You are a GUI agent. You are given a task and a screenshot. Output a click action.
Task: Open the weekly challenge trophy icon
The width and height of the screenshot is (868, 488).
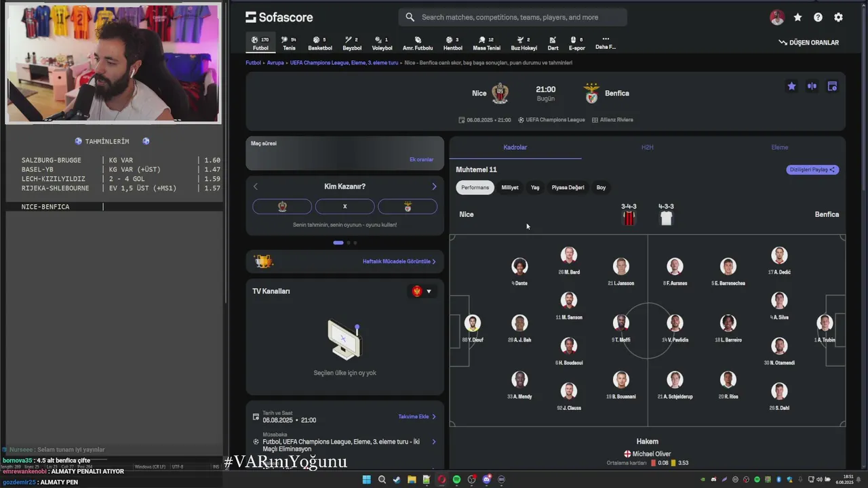tap(263, 261)
